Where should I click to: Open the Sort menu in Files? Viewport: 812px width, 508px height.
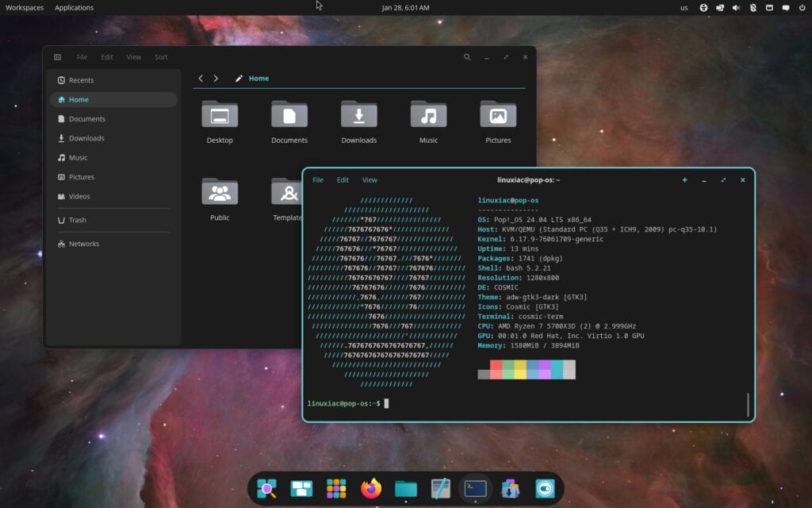pyautogui.click(x=161, y=56)
